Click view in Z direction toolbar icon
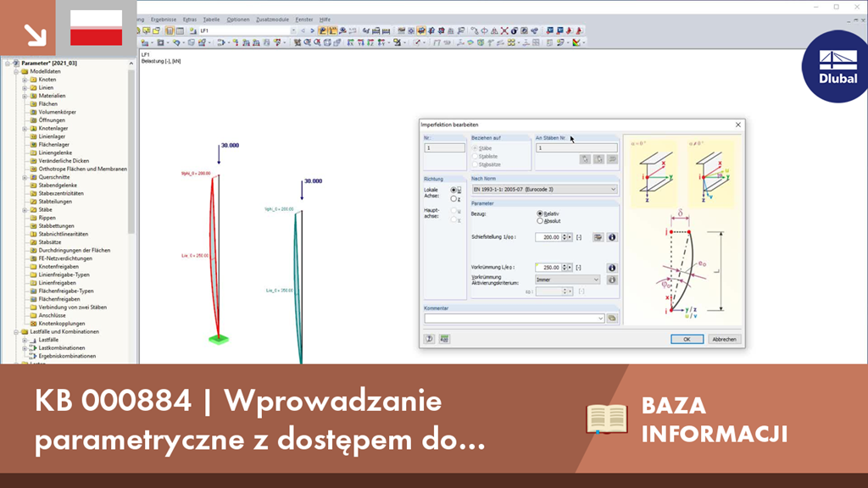The height and width of the screenshot is (488, 868). (370, 42)
